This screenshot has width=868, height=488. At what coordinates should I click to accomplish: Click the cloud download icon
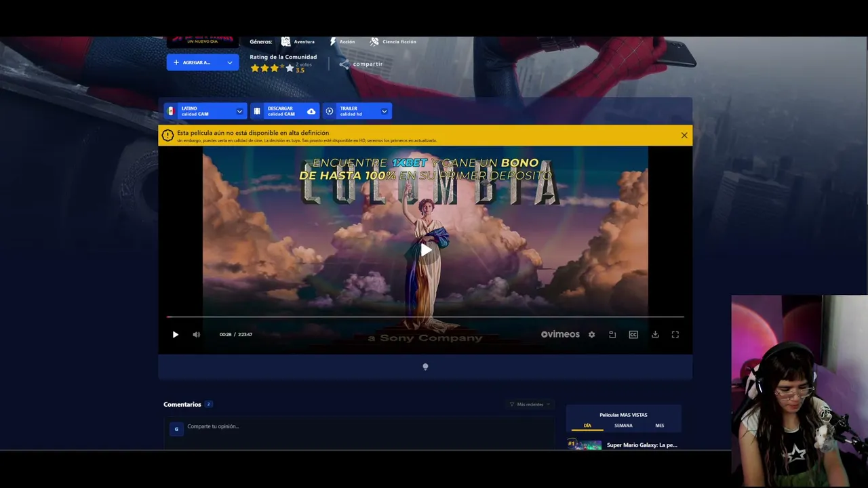point(311,111)
